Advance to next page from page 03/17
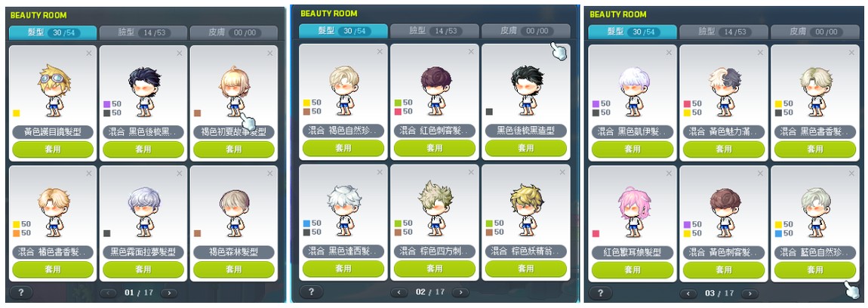The image size is (868, 308). [x=748, y=293]
